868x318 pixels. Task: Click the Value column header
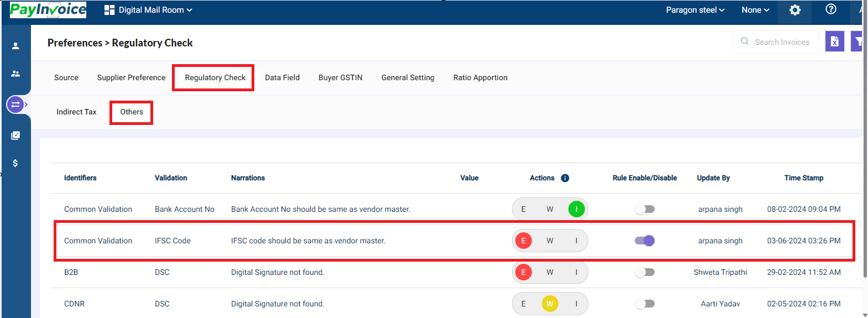pyautogui.click(x=469, y=178)
